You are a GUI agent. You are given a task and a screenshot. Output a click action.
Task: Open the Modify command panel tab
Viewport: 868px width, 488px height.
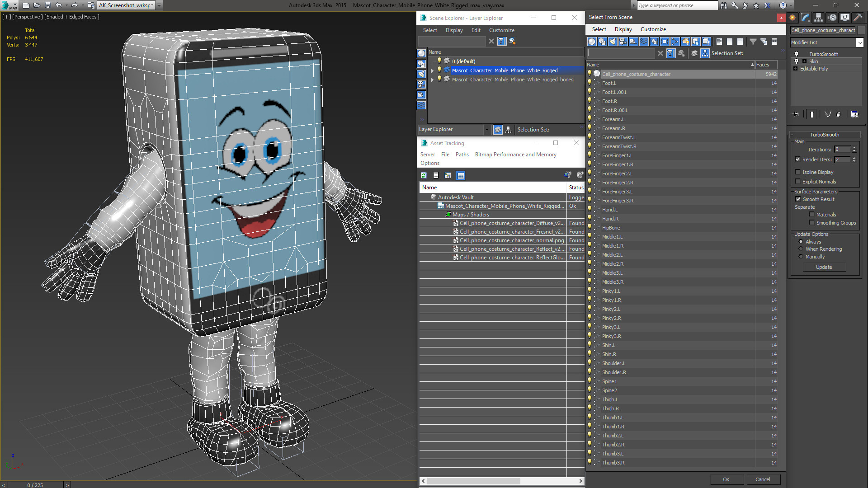(806, 18)
